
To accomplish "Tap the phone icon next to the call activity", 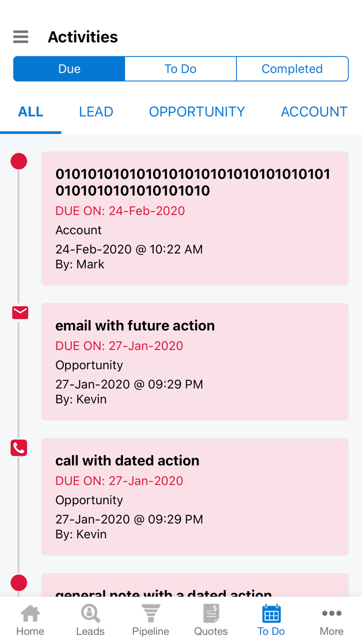I will tap(19, 448).
